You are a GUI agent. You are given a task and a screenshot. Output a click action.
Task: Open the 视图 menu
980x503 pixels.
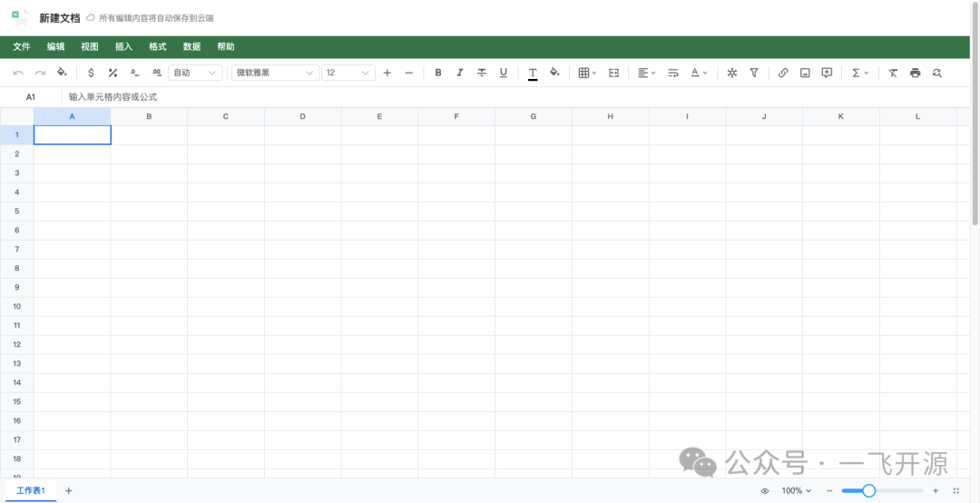coord(89,46)
